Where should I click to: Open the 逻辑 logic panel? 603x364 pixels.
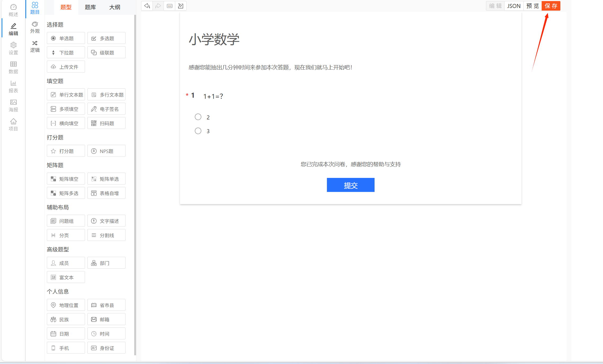[x=35, y=46]
